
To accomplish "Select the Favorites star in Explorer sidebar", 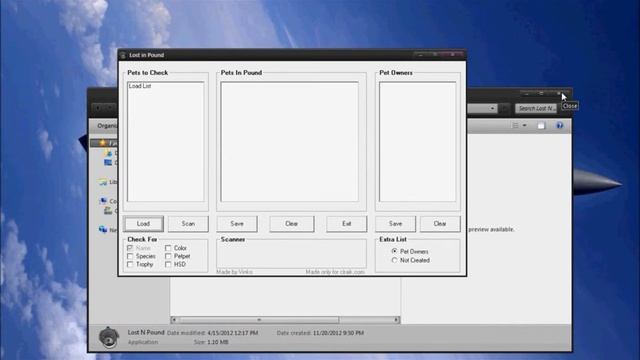I will point(102,143).
